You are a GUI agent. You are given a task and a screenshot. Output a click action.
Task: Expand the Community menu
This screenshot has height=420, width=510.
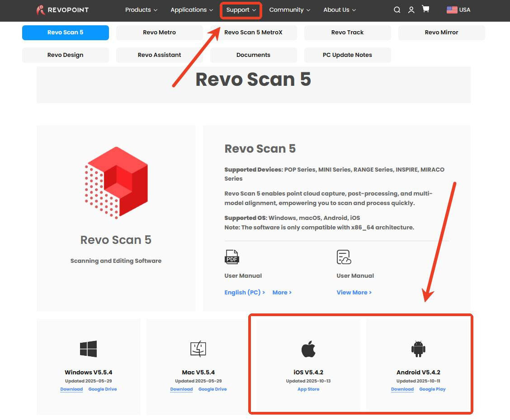click(289, 10)
